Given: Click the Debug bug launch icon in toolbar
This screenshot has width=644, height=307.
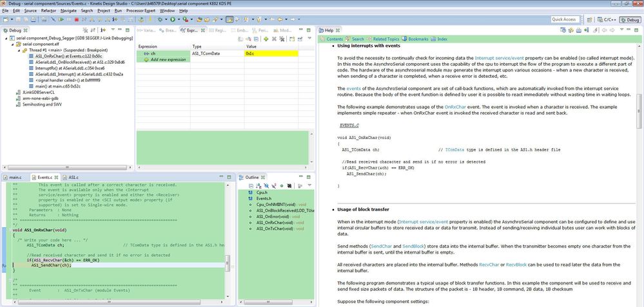Looking at the screenshot, I should tap(160, 19).
